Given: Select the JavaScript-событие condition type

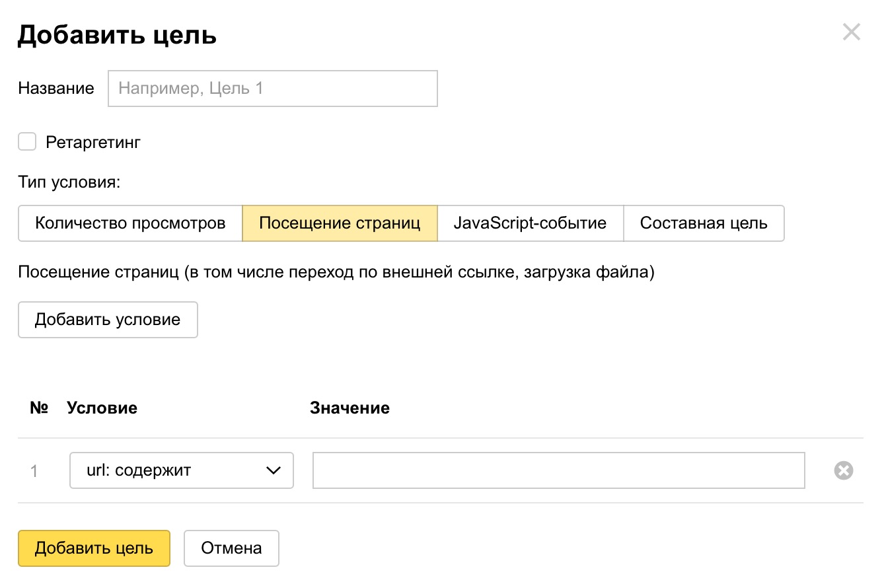Looking at the screenshot, I should 530,223.
